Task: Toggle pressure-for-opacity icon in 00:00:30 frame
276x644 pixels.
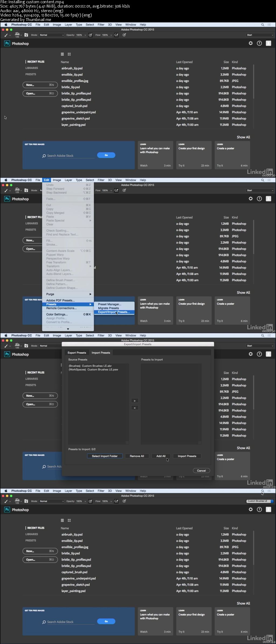Action: click(x=91, y=35)
